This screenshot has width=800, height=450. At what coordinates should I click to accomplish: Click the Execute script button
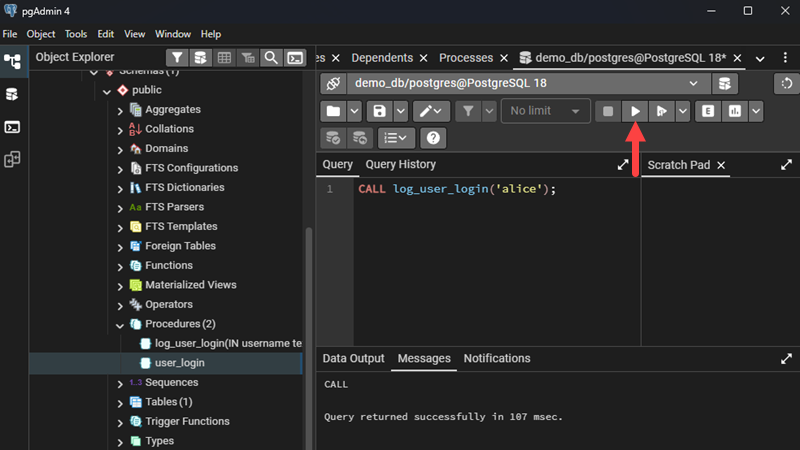point(662,111)
